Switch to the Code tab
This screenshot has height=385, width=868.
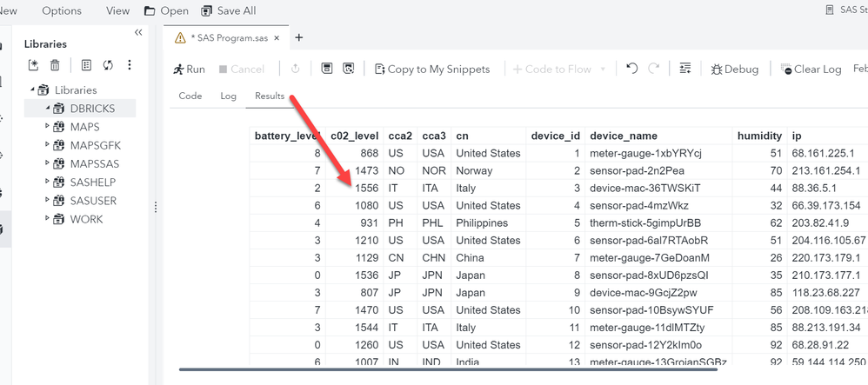(x=190, y=96)
